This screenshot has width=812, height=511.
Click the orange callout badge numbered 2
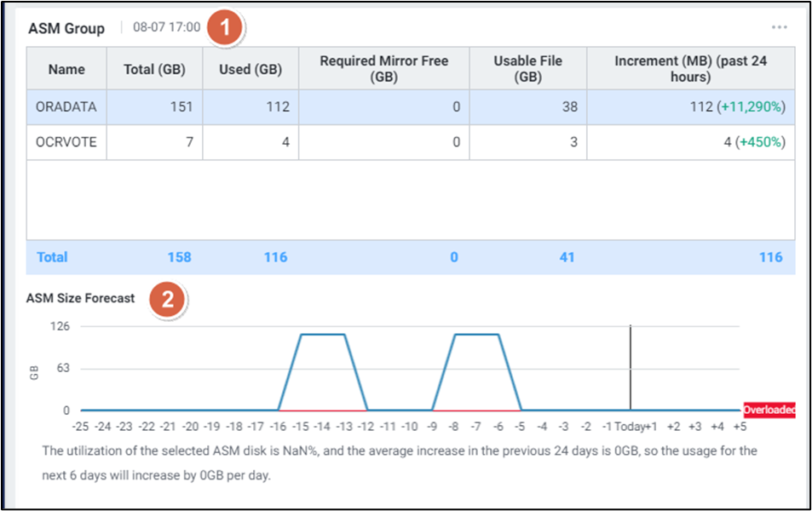coord(168,299)
